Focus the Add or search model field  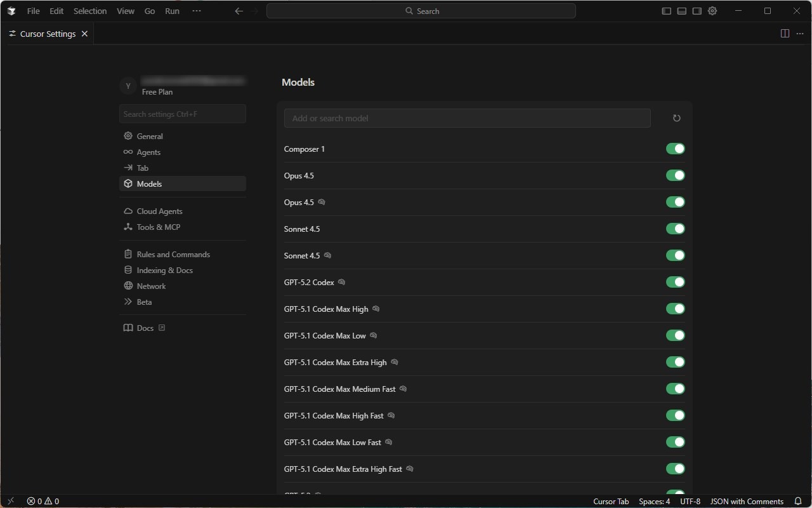[x=467, y=118]
